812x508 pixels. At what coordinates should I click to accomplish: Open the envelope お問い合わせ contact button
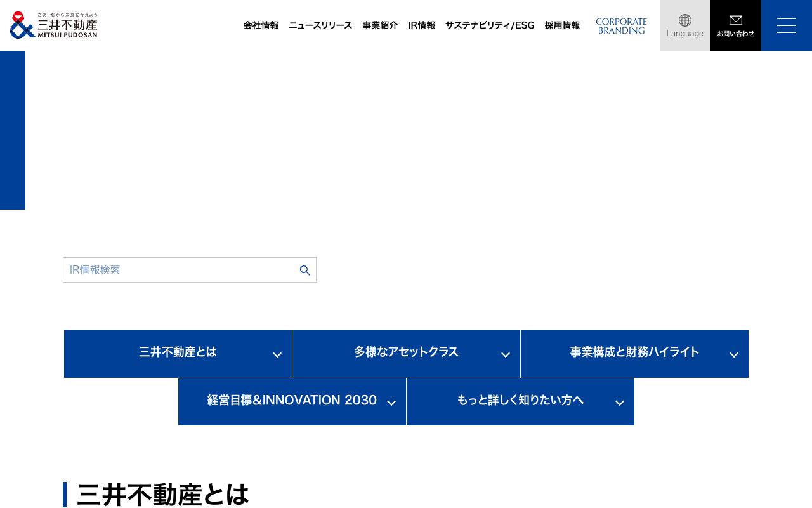click(x=736, y=25)
